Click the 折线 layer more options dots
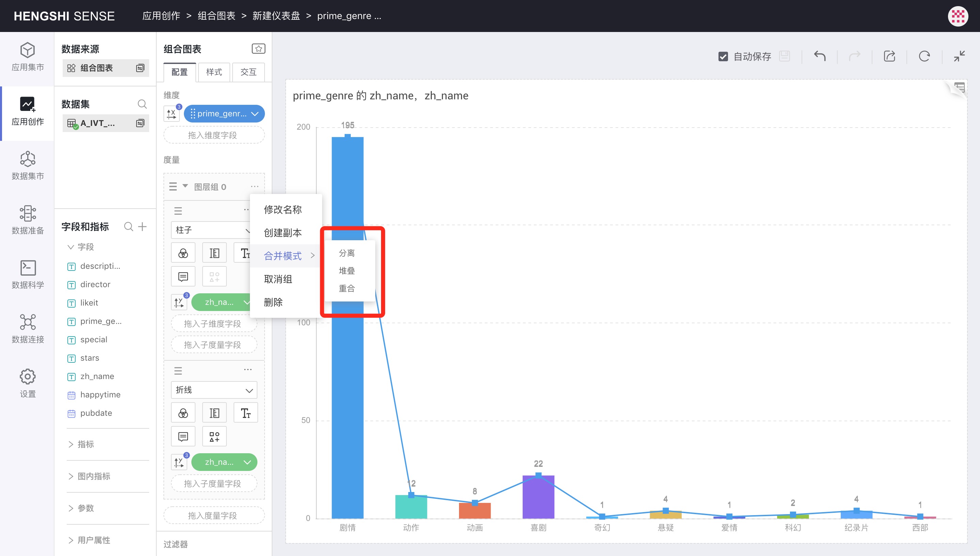This screenshot has height=556, width=980. [x=248, y=370]
